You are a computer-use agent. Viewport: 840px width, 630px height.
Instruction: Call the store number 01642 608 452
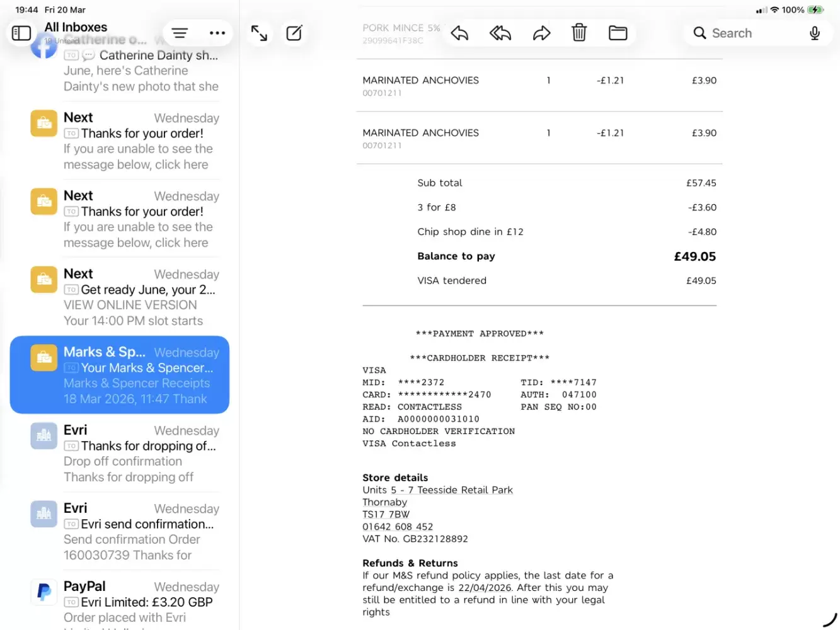[398, 527]
